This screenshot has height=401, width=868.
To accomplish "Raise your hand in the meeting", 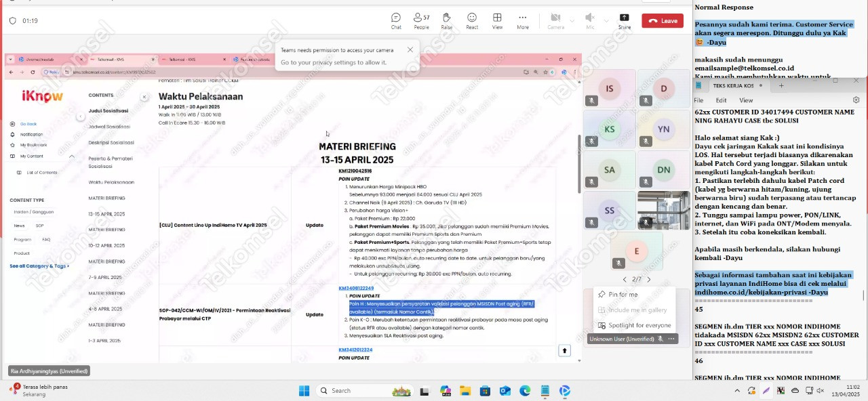I will point(446,20).
